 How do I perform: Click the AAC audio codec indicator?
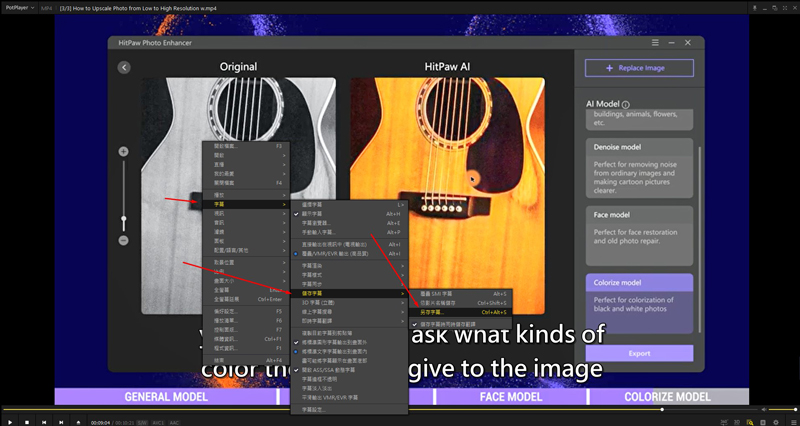coord(174,422)
